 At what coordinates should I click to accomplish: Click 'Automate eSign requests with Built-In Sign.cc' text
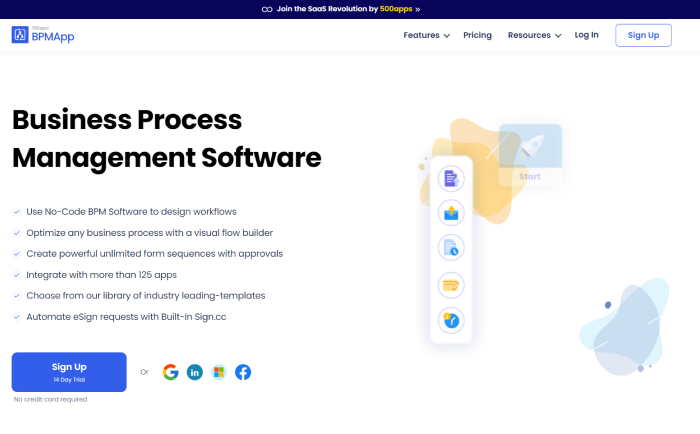126,317
